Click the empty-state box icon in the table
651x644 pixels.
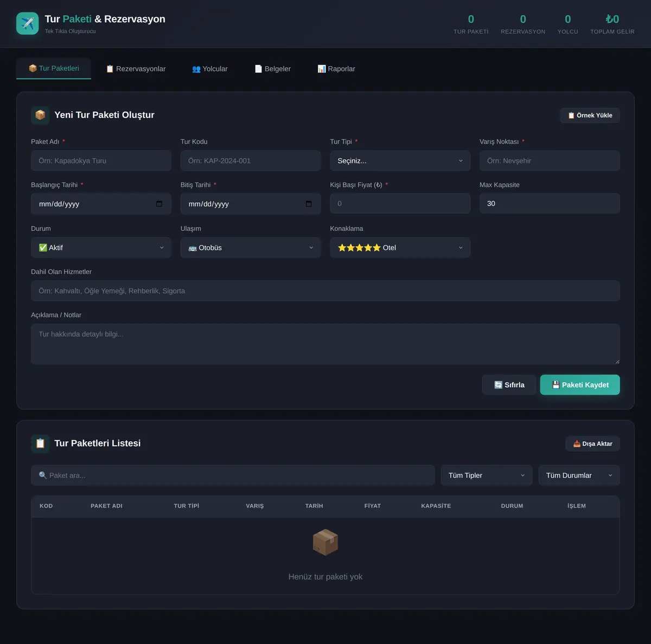click(325, 542)
